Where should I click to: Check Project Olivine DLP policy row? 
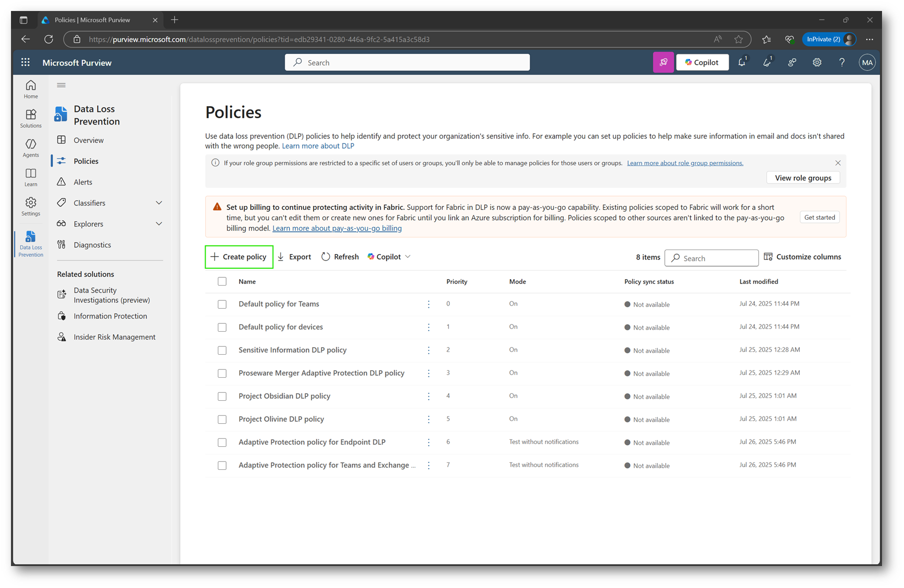click(x=222, y=420)
